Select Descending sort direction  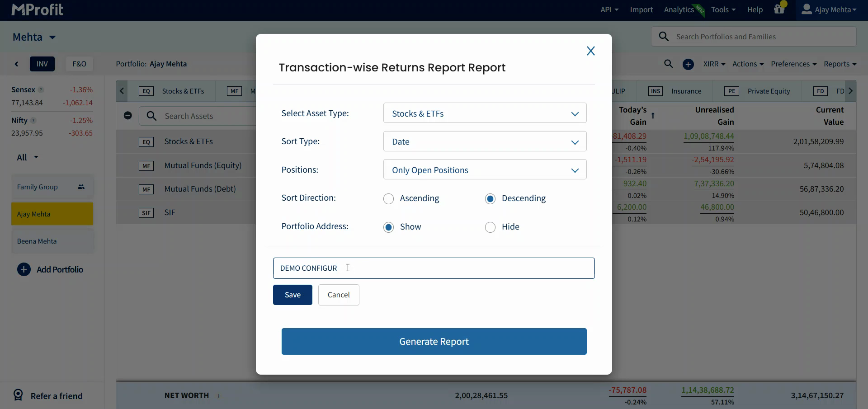[490, 199]
